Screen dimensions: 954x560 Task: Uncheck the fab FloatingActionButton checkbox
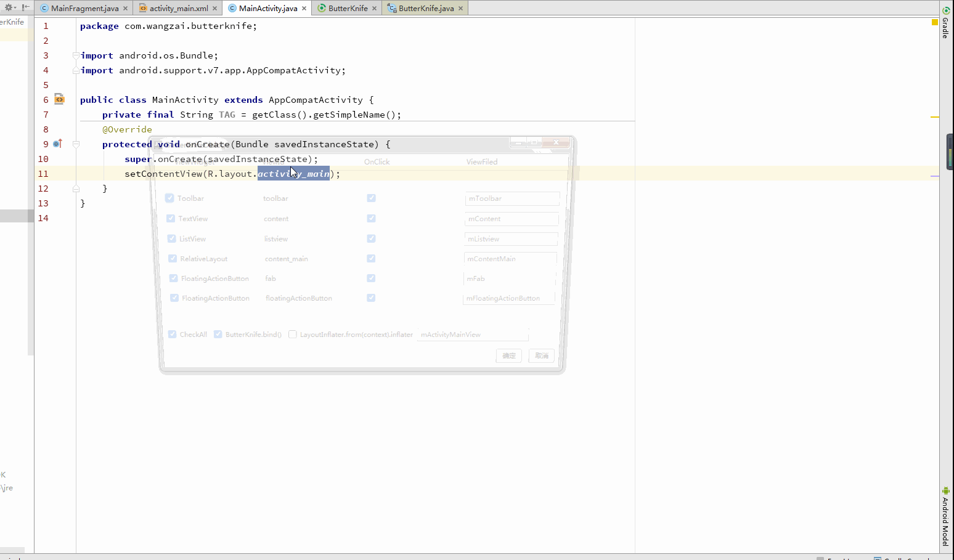pyautogui.click(x=173, y=278)
